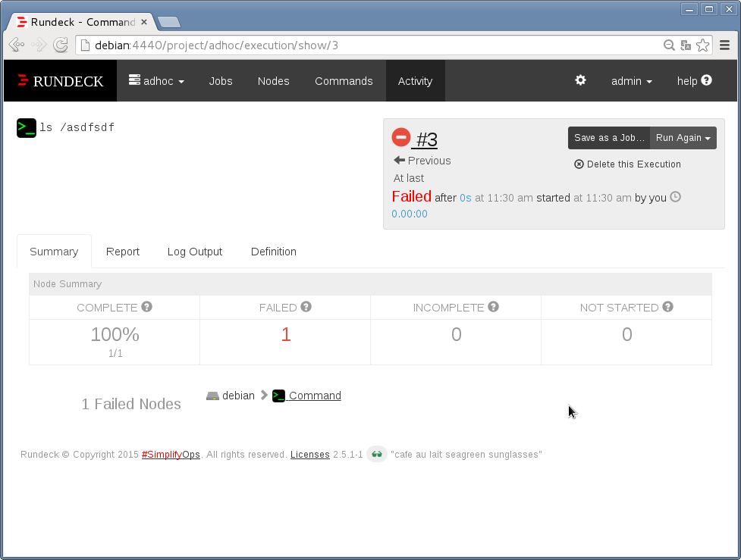Open the Licenses link

click(x=310, y=454)
